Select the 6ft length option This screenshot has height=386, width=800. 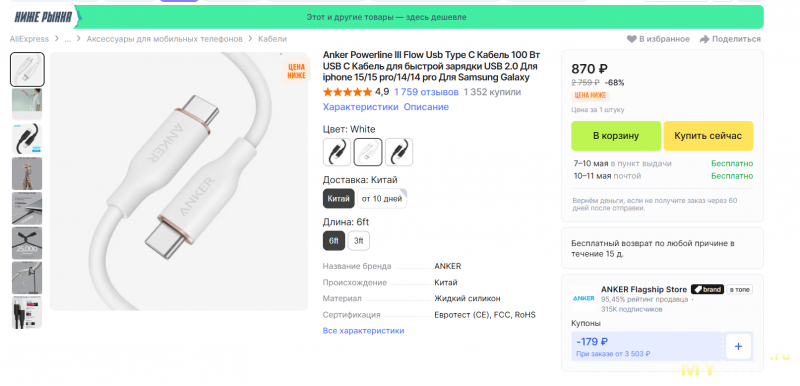(x=334, y=241)
